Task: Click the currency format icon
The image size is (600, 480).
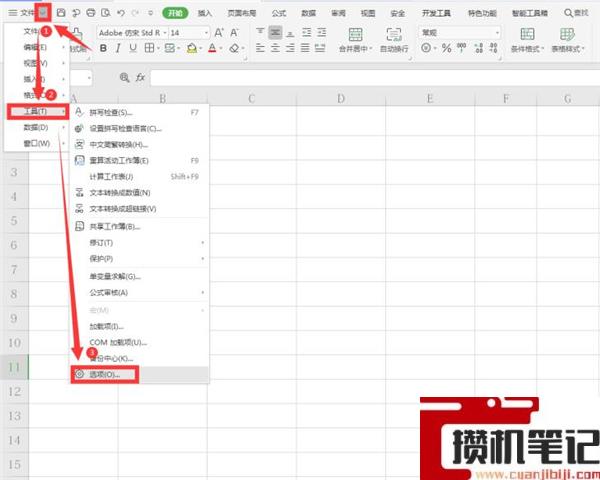Action: (426, 48)
